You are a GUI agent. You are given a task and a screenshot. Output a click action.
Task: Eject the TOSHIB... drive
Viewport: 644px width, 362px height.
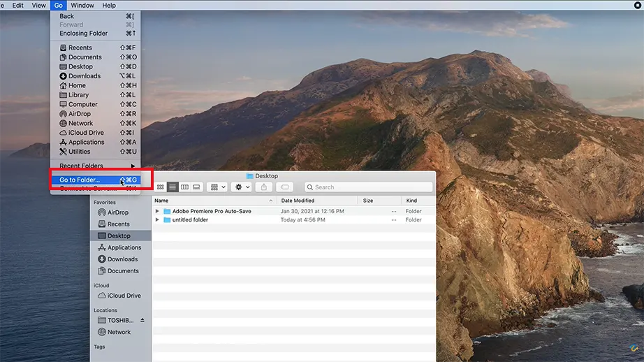[x=142, y=320]
